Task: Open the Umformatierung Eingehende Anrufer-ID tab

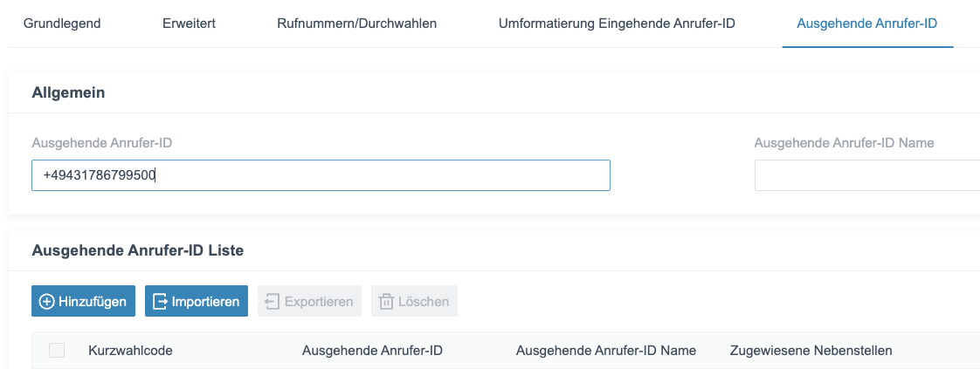Action: [x=617, y=24]
